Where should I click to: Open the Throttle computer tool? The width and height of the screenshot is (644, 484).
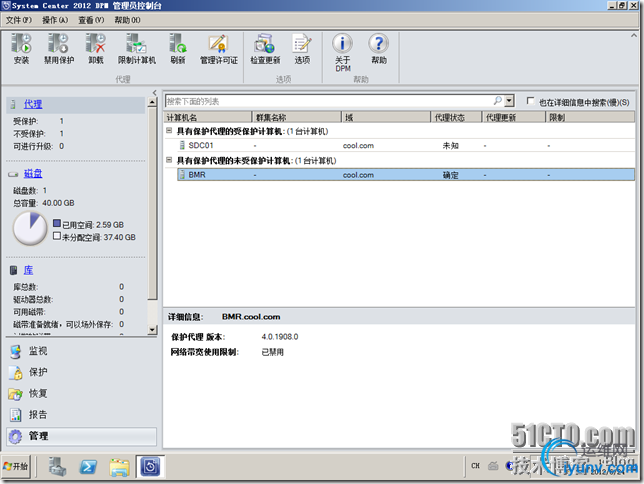136,44
